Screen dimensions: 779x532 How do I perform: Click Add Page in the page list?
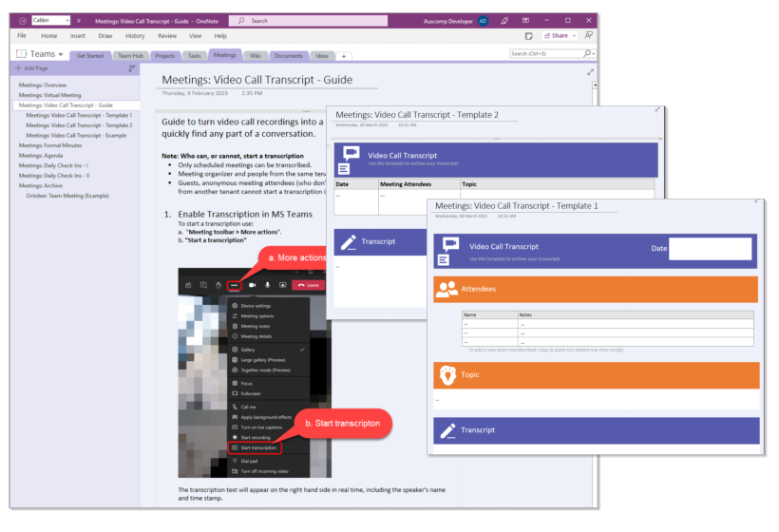[x=31, y=68]
